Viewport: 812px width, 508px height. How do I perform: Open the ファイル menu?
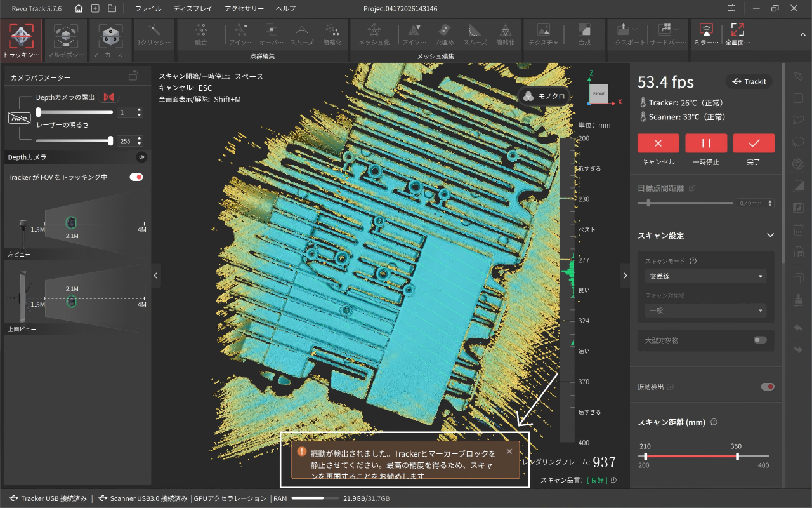coord(148,9)
